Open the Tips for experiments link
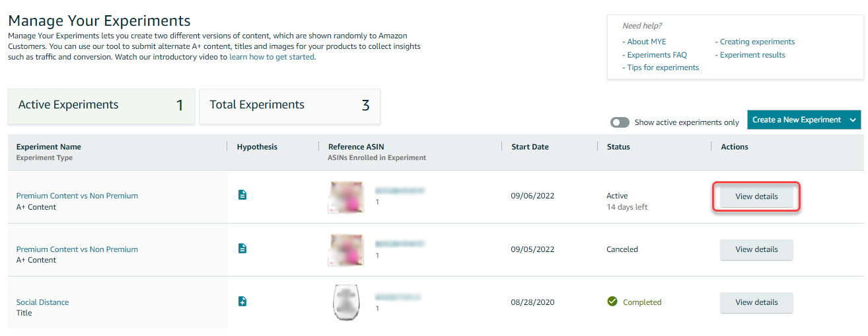Image resolution: width=868 pixels, height=336 pixels. click(x=663, y=67)
